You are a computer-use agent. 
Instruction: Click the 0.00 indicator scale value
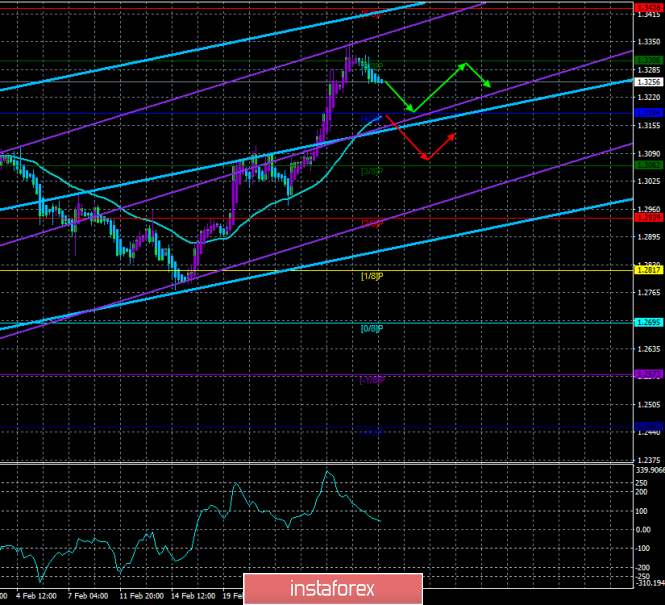[x=643, y=530]
